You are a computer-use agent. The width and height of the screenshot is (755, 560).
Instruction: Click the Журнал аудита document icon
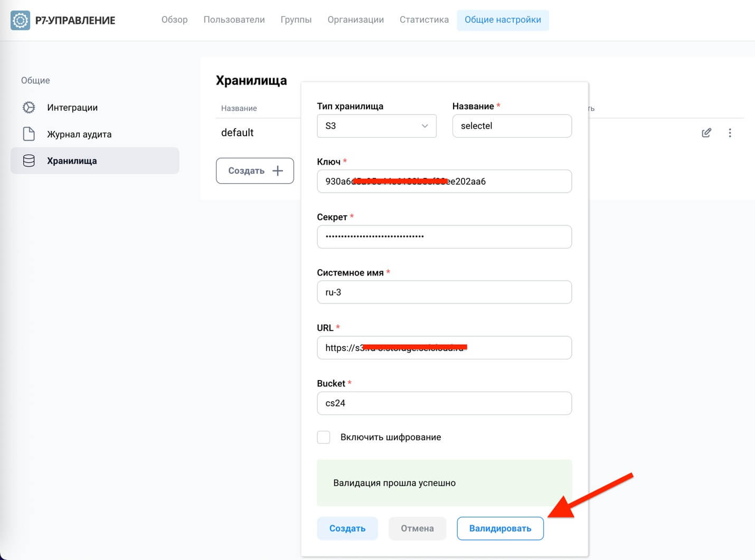coord(29,134)
